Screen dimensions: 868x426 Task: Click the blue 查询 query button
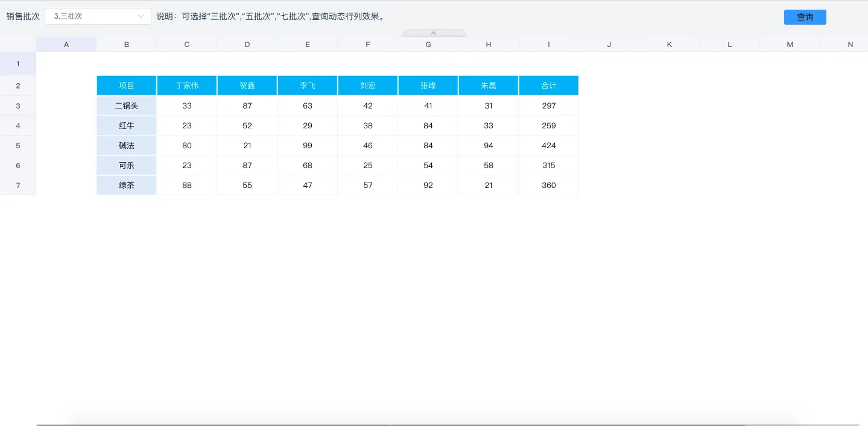pyautogui.click(x=805, y=17)
